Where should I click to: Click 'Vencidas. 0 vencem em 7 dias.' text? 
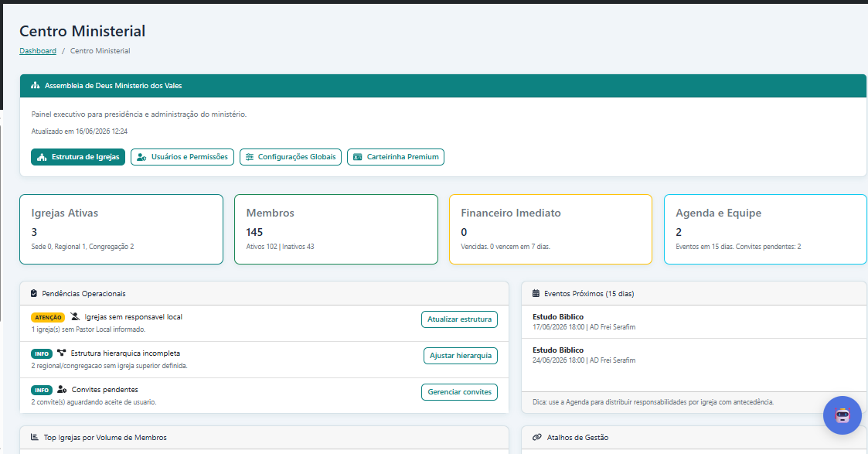point(505,247)
